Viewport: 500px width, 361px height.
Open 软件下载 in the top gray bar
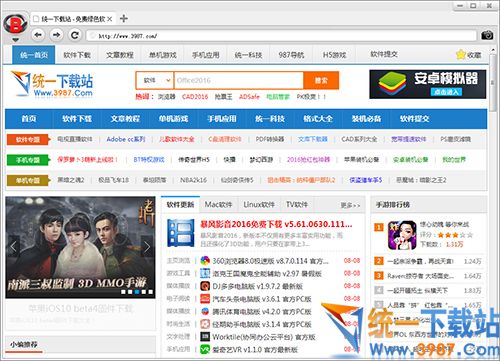tap(77, 55)
